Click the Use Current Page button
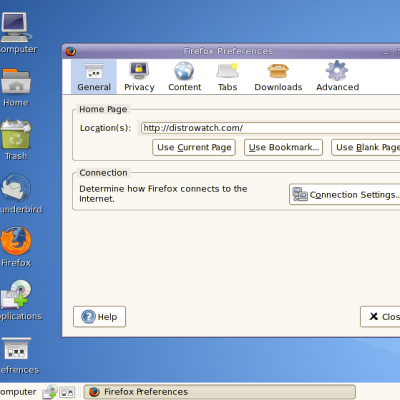The height and width of the screenshot is (400, 400). tap(194, 147)
